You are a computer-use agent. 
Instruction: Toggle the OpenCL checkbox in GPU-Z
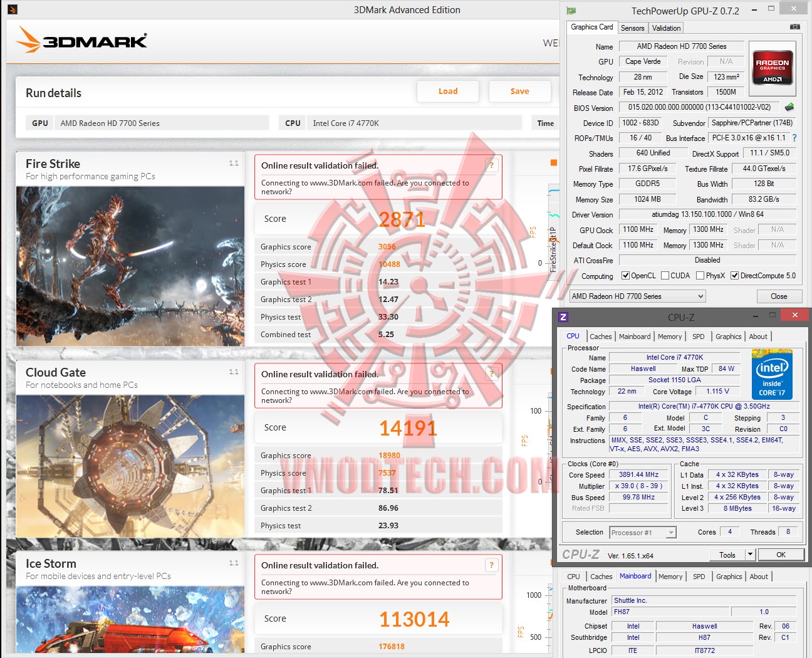tap(625, 276)
